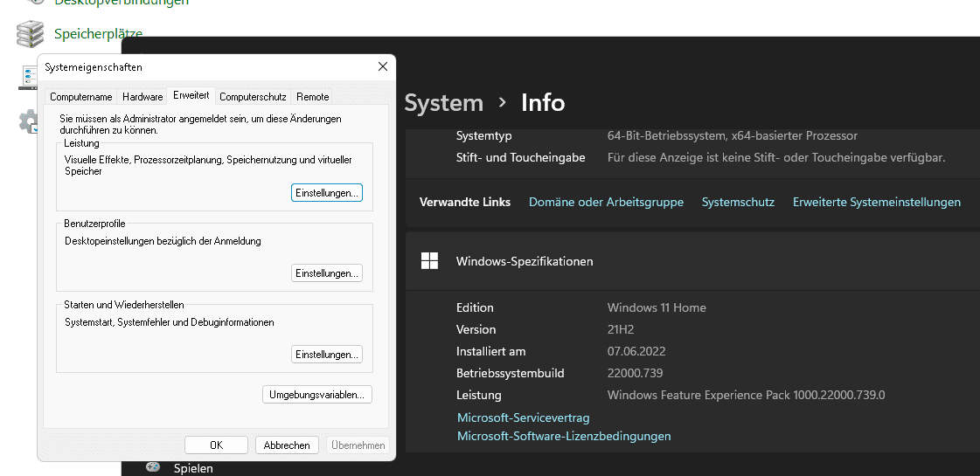Switch to the Hardware tab
This screenshot has width=980, height=476.
point(142,97)
